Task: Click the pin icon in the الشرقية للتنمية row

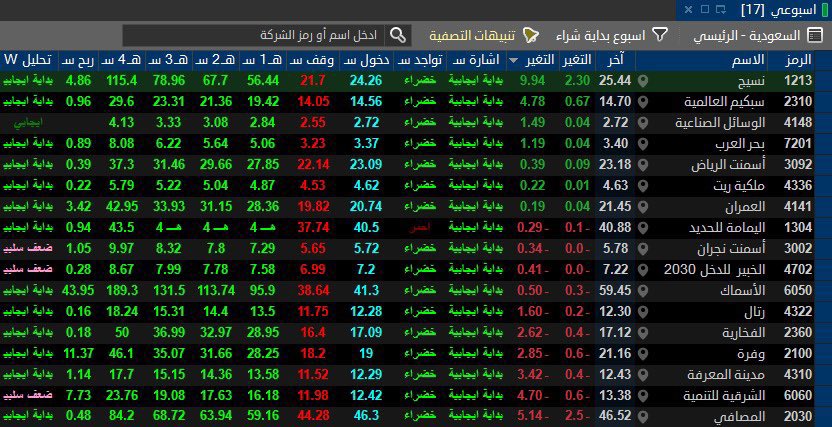Action: point(643,396)
